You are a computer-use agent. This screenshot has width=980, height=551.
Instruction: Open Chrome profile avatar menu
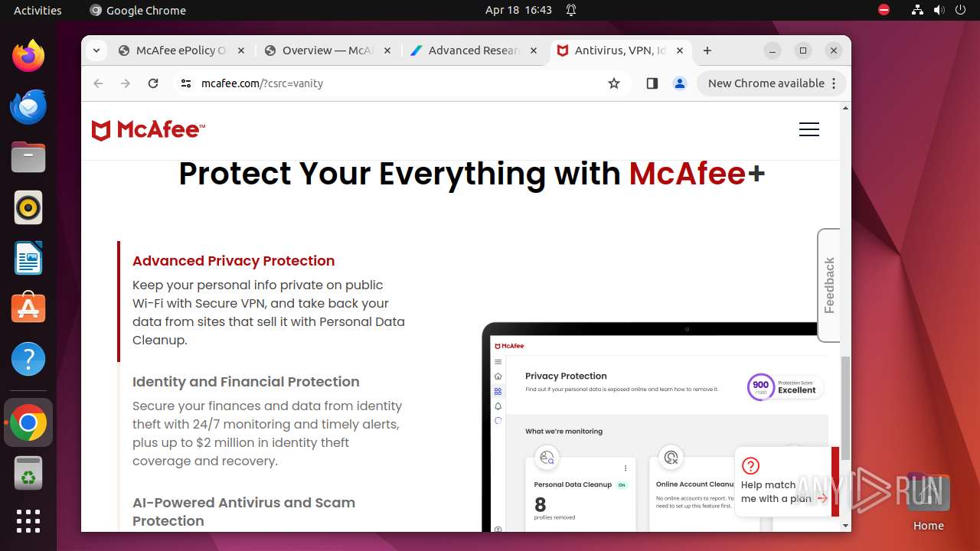(679, 83)
